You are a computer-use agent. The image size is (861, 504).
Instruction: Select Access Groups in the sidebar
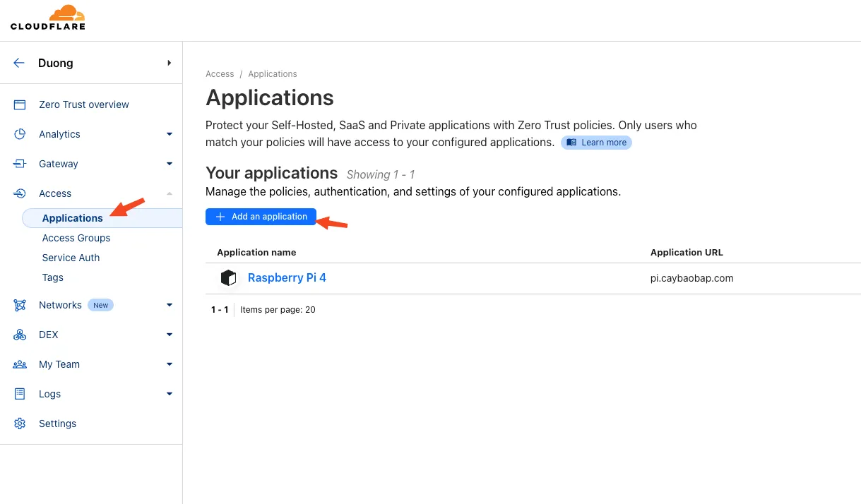click(x=76, y=238)
